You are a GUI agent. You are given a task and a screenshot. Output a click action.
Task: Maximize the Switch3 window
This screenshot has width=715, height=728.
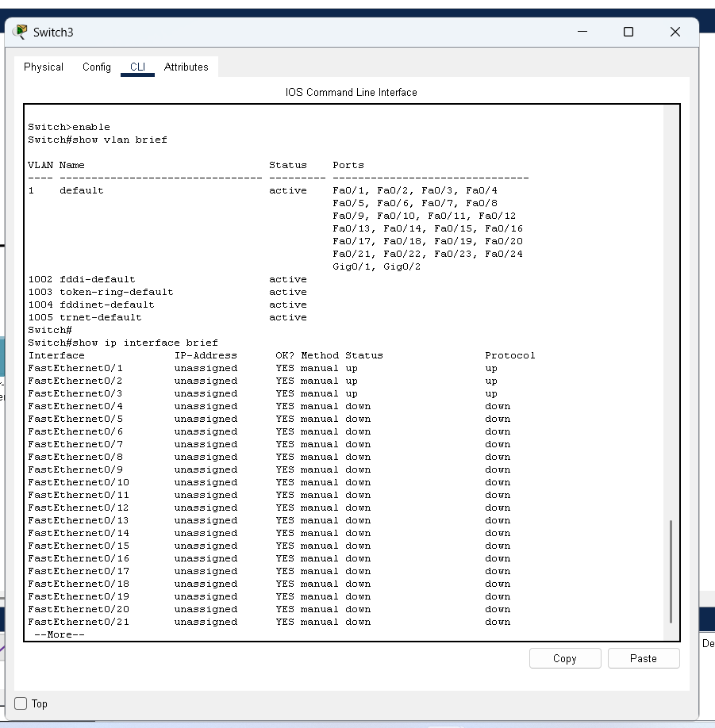[629, 32]
